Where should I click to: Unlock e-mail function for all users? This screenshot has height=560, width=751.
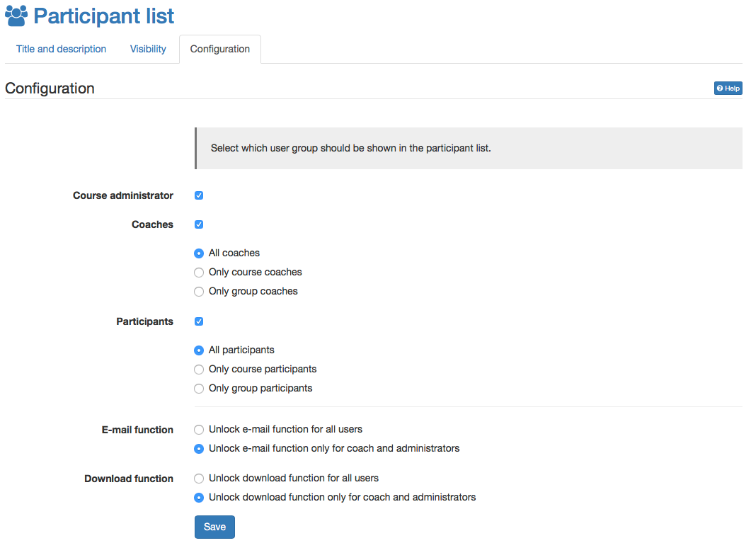[199, 429]
